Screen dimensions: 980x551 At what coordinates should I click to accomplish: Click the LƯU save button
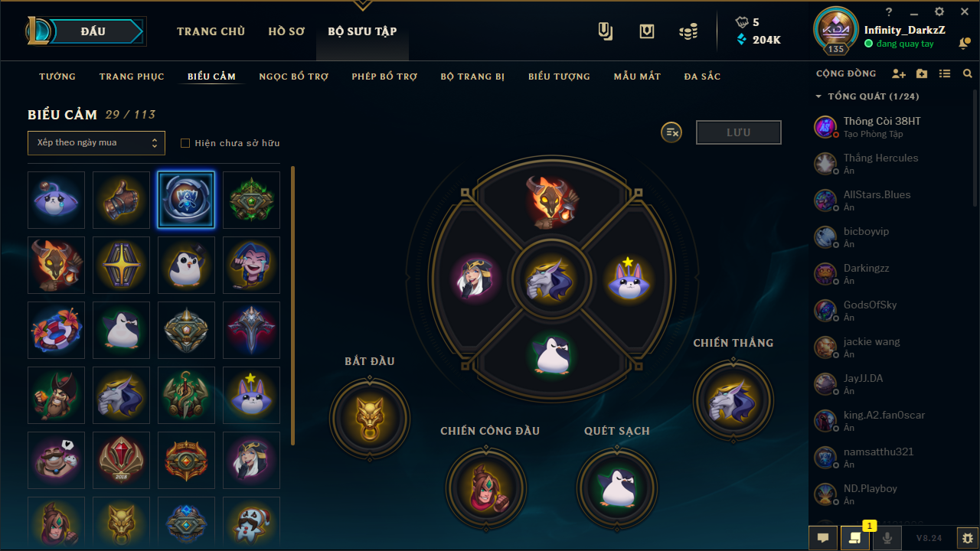coord(739,132)
